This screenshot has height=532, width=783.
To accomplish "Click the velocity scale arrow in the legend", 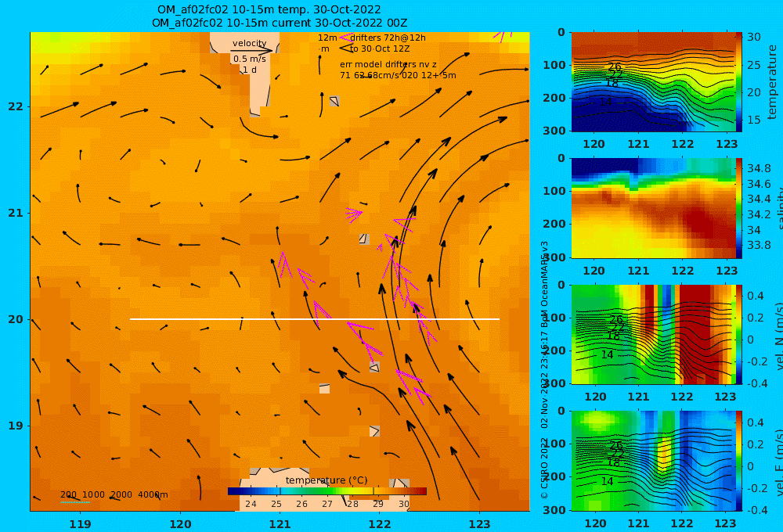I will [251, 50].
